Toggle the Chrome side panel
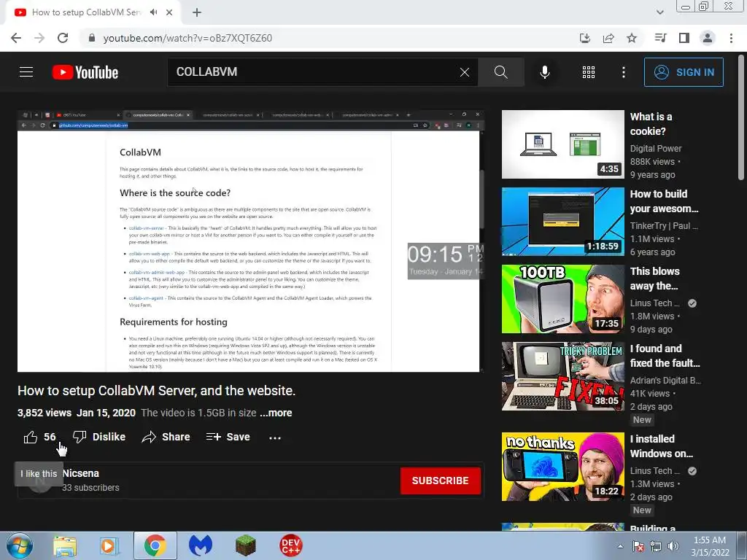Image resolution: width=747 pixels, height=560 pixels. click(684, 38)
